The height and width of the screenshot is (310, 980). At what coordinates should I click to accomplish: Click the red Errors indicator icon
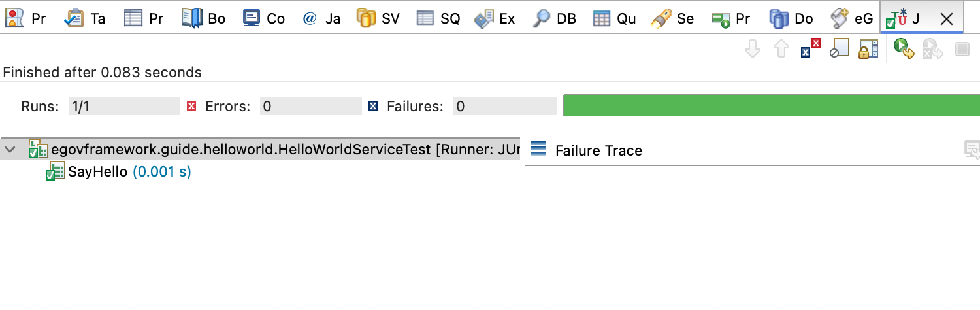coord(191,106)
